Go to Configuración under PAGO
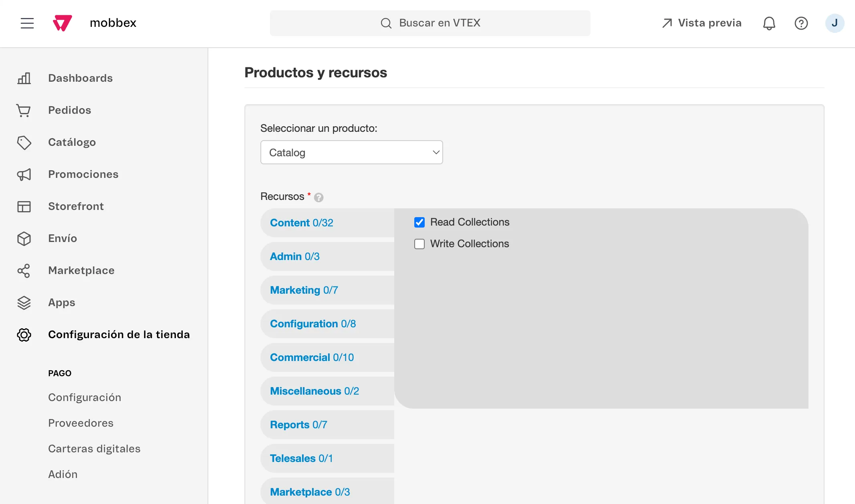 85,397
